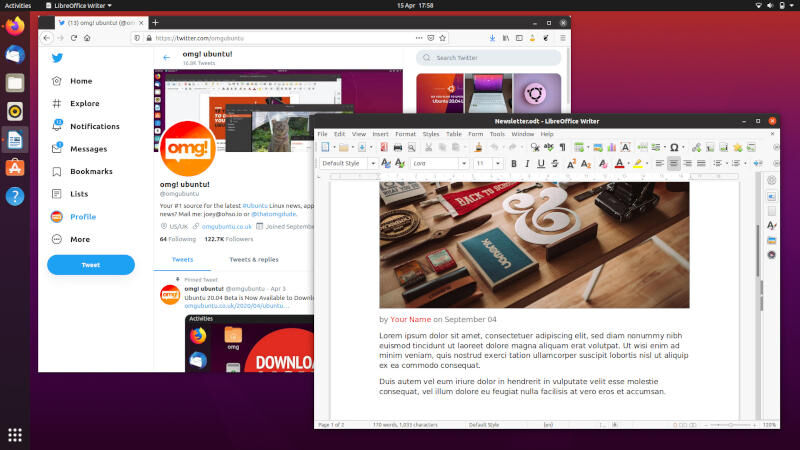
Task: Open Notifications in Twitter sidebar
Action: click(x=86, y=126)
